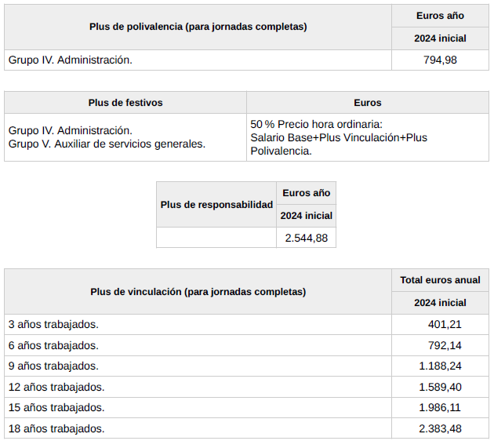
Task: Click the 'Plus de polivalencia' table header
Action: (x=198, y=27)
